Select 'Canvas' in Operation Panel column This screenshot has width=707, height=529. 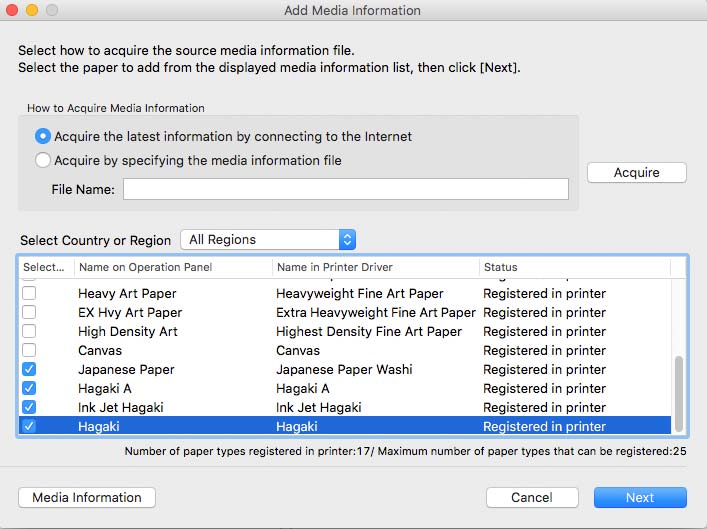coord(100,350)
